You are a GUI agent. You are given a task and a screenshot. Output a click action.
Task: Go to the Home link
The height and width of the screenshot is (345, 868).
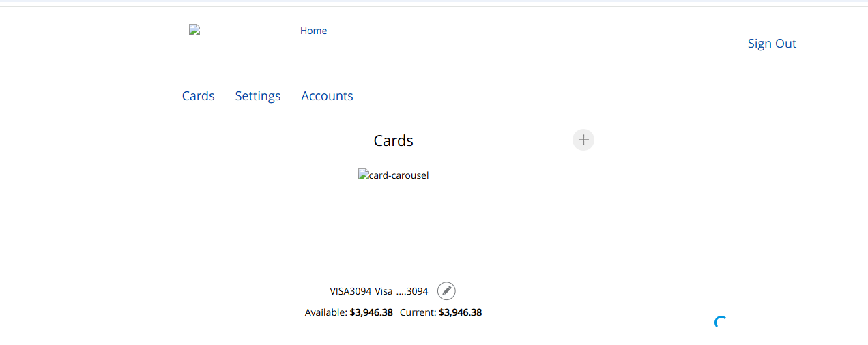click(313, 31)
